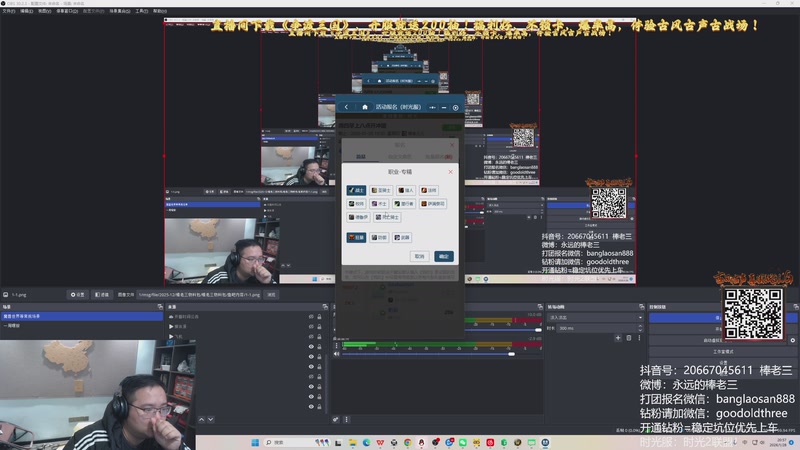The height and width of the screenshot is (450, 800).
Task: Choose the 狂暴 fury spec
Action: [x=356, y=237]
